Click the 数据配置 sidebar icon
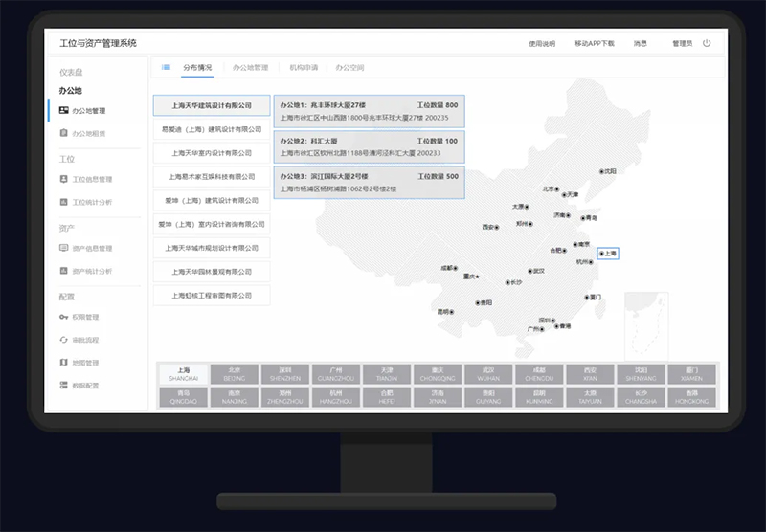Viewport: 766px width, 532px height. coord(63,385)
